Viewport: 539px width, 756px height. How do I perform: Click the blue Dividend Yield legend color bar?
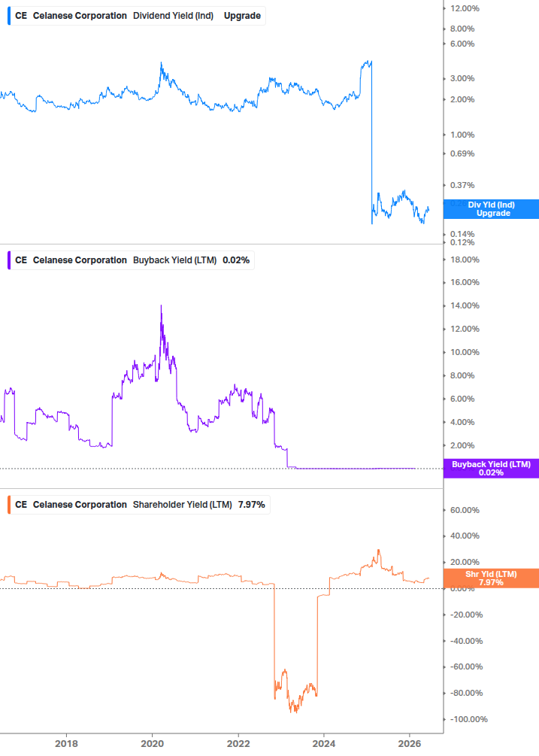[x=9, y=16]
